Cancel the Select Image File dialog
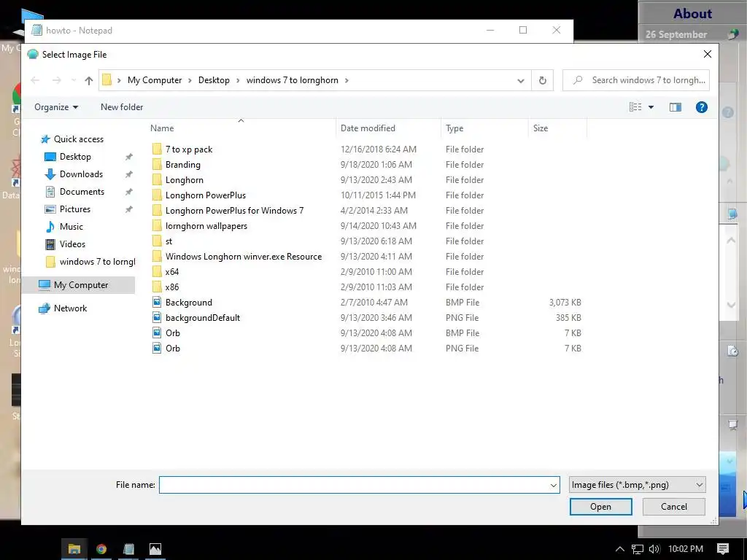Image resolution: width=747 pixels, height=560 pixels. pyautogui.click(x=673, y=507)
